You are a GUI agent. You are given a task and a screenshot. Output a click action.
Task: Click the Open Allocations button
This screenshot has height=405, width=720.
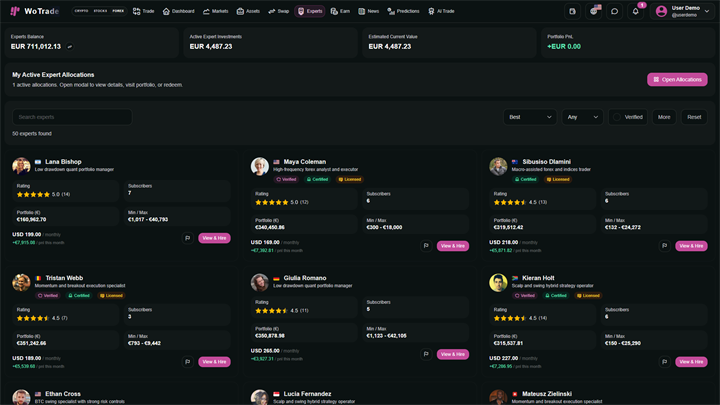pyautogui.click(x=677, y=79)
